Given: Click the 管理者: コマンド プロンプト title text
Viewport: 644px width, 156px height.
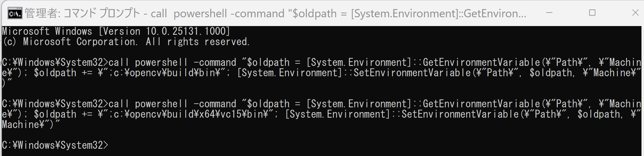Looking at the screenshot, I should tap(82, 13).
